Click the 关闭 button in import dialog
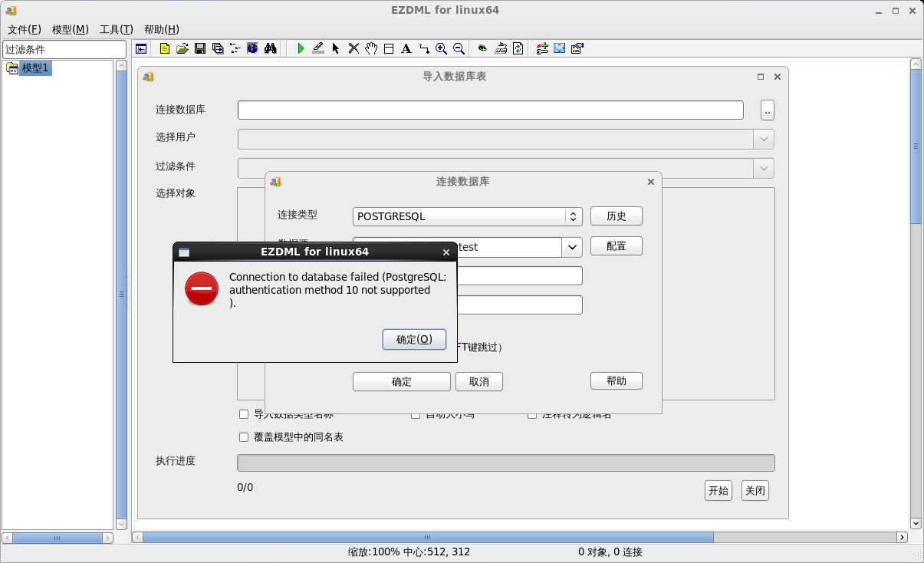 pos(755,491)
